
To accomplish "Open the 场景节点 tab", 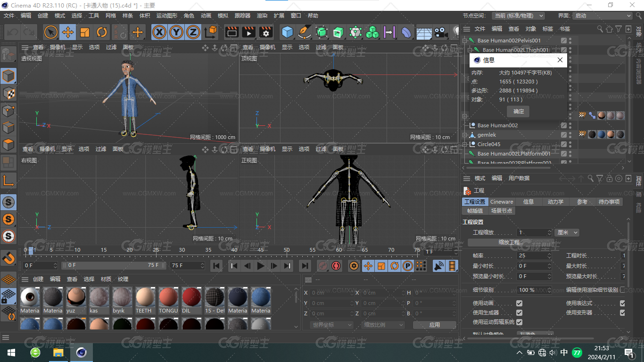I will click(501, 211).
